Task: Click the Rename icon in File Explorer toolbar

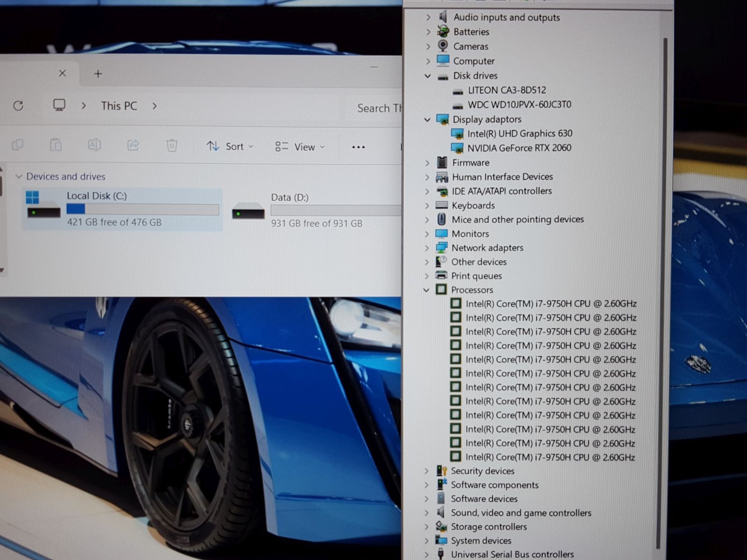Action: coord(94,145)
